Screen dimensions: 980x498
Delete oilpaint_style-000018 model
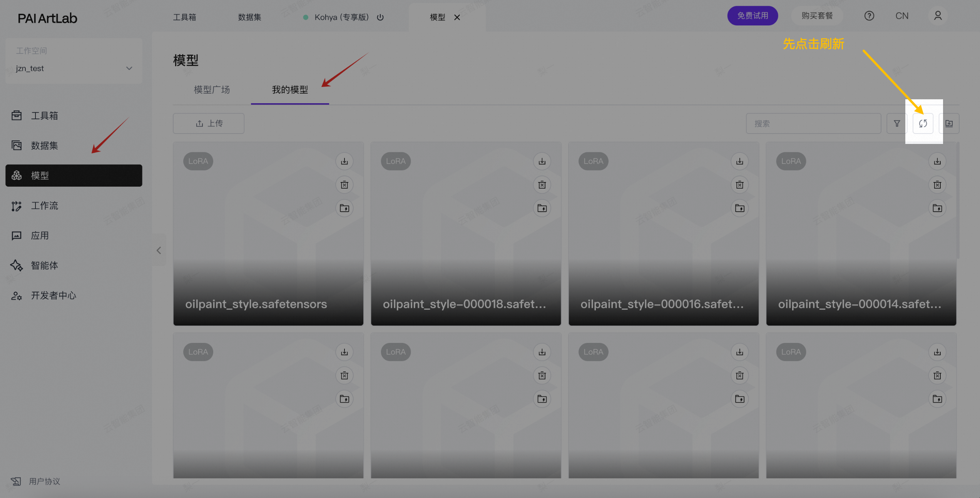pos(542,185)
